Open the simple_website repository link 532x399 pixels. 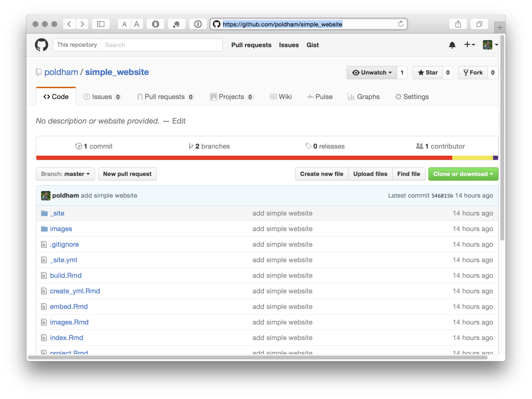tap(117, 72)
